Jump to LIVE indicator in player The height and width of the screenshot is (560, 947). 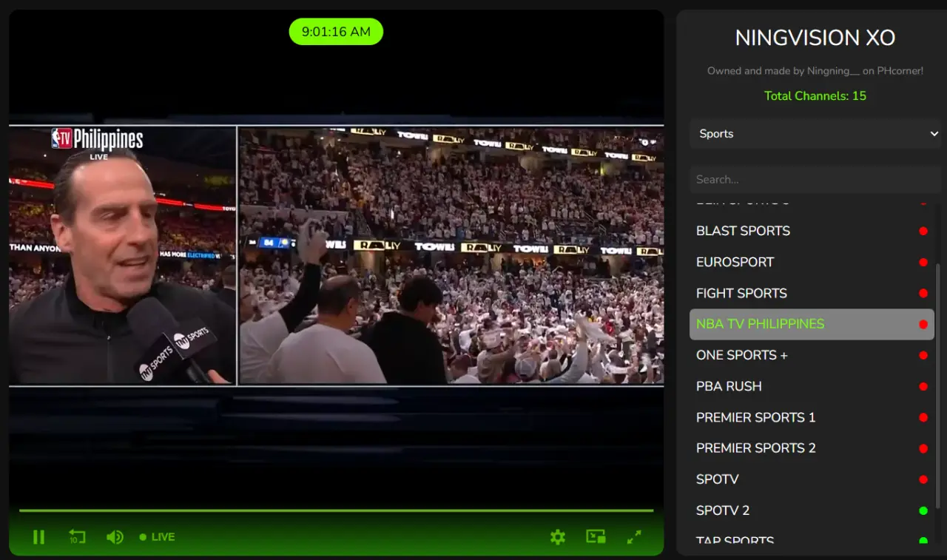pos(158,537)
